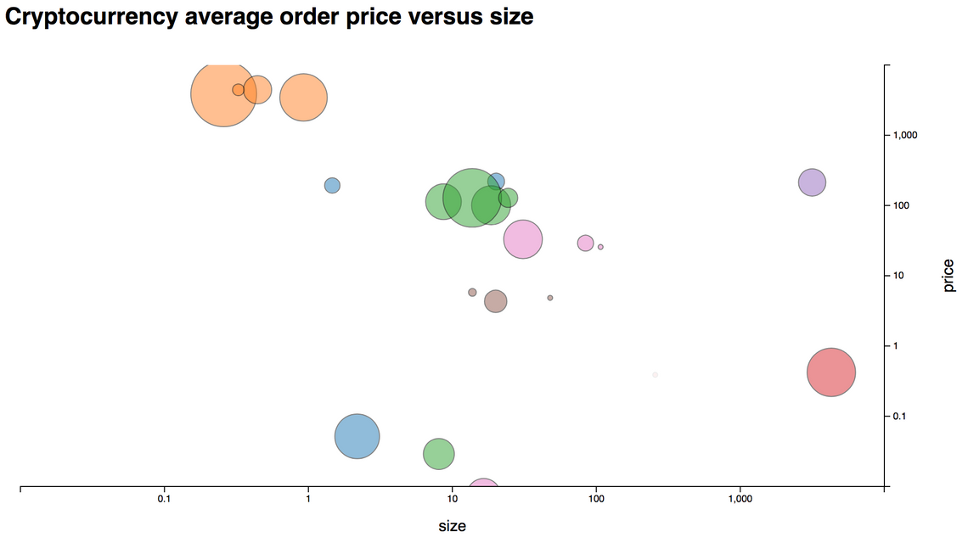Click the medium pink bubble right of the large pink one
The height and width of the screenshot is (560, 968).
tap(585, 244)
